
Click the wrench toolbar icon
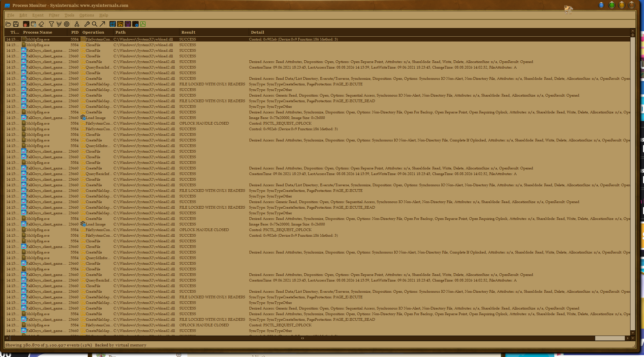87,24
